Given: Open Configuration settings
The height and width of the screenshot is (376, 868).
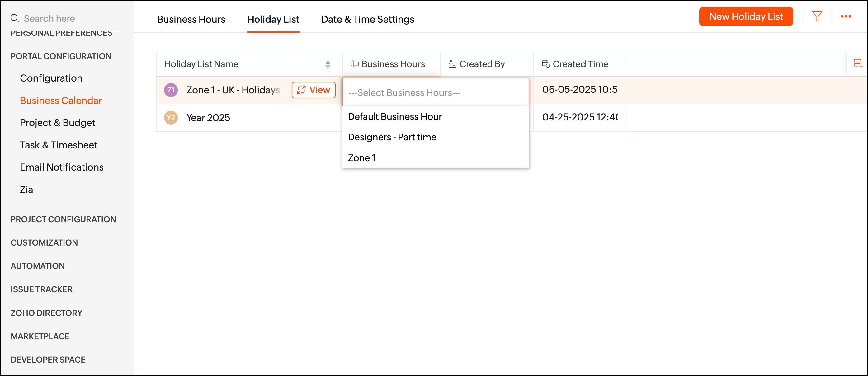Looking at the screenshot, I should [51, 78].
